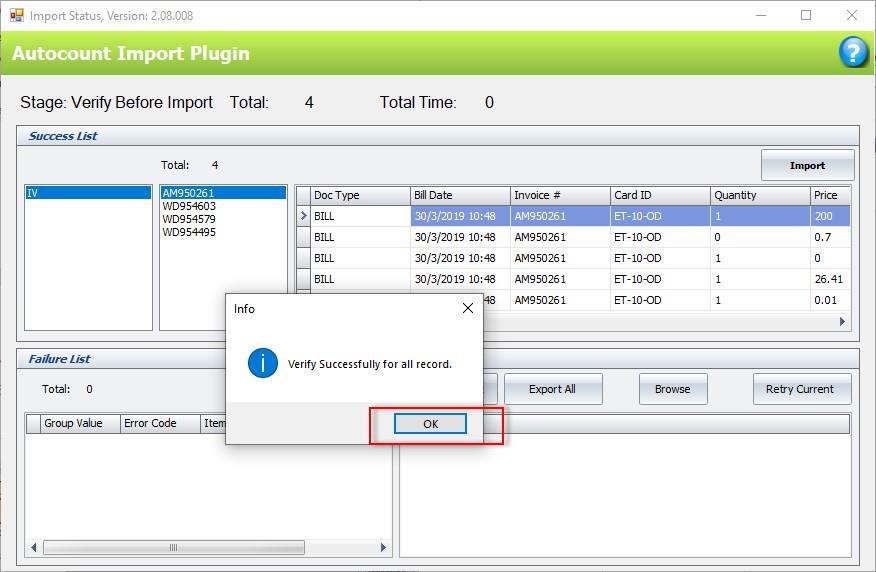Sort by the Invoice # column header
This screenshot has width=876, height=572.
pyautogui.click(x=560, y=195)
